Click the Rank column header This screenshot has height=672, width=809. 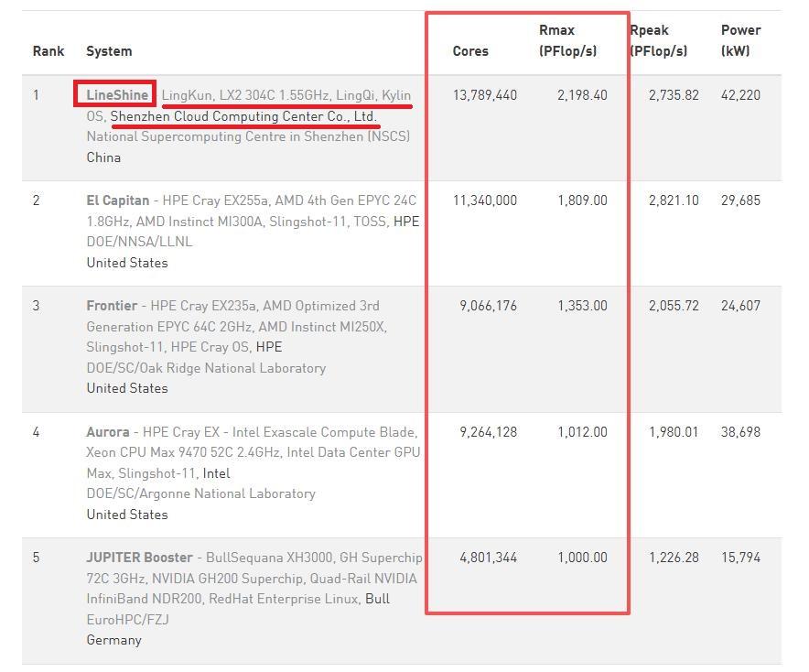[49, 51]
